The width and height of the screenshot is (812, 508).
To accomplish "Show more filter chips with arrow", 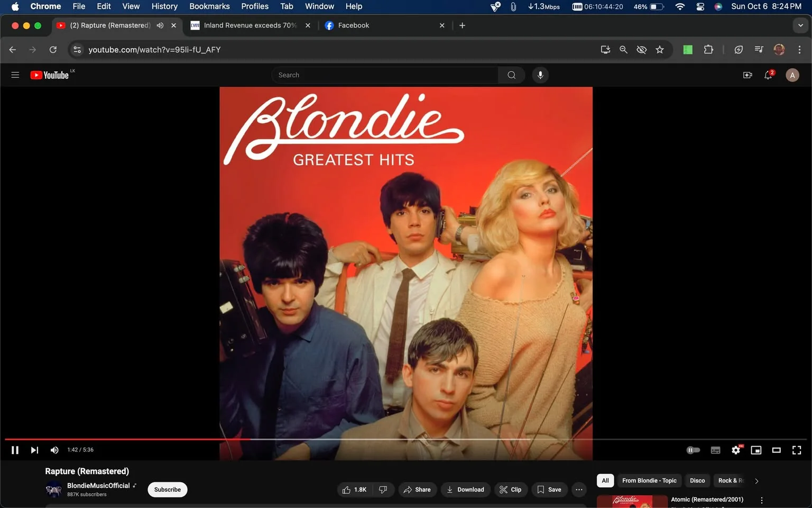I will (x=756, y=481).
